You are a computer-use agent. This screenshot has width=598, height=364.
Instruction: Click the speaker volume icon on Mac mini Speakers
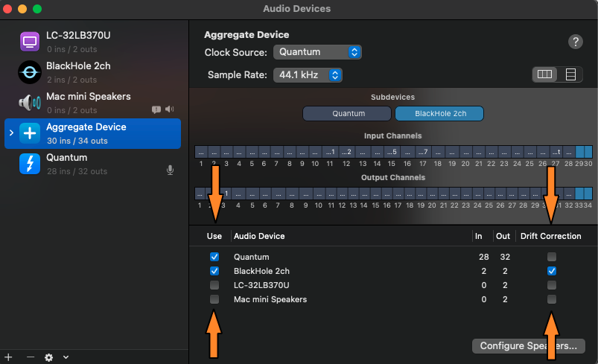(170, 109)
